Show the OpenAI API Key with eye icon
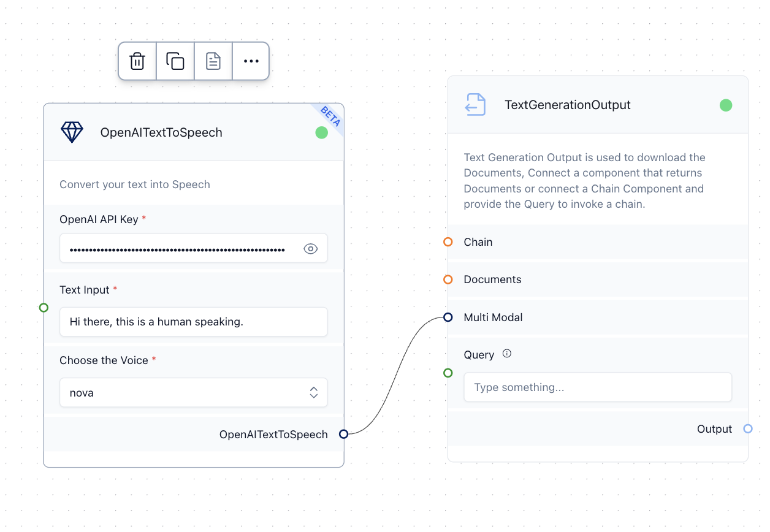The width and height of the screenshot is (770, 532). click(311, 249)
